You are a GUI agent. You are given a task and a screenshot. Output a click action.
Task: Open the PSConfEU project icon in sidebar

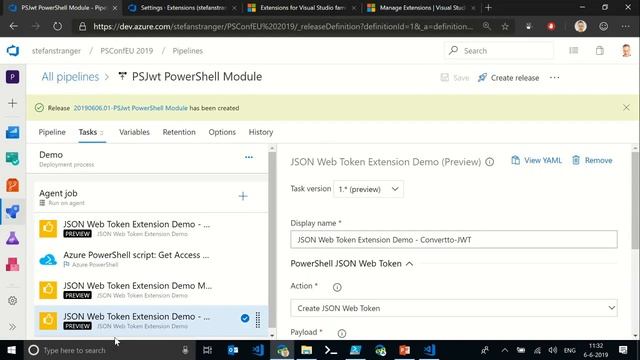coord(13,77)
